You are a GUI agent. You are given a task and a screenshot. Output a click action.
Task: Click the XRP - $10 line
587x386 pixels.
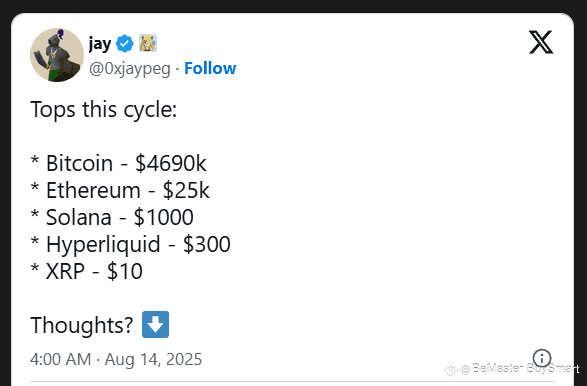(86, 271)
